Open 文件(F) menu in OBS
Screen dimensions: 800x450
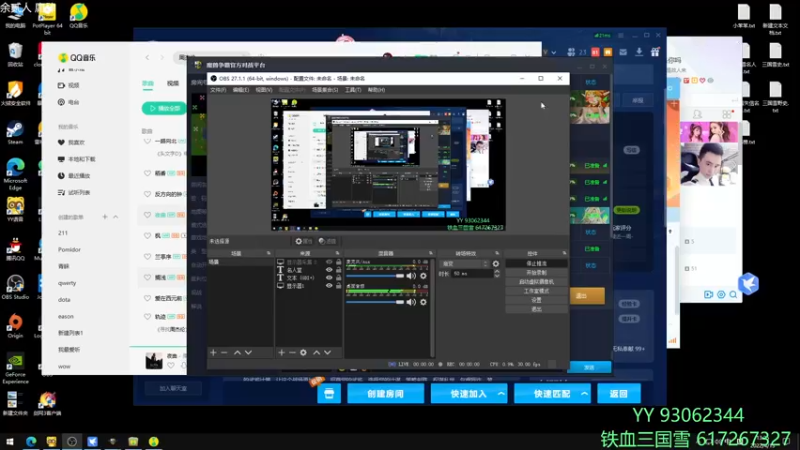tap(218, 90)
